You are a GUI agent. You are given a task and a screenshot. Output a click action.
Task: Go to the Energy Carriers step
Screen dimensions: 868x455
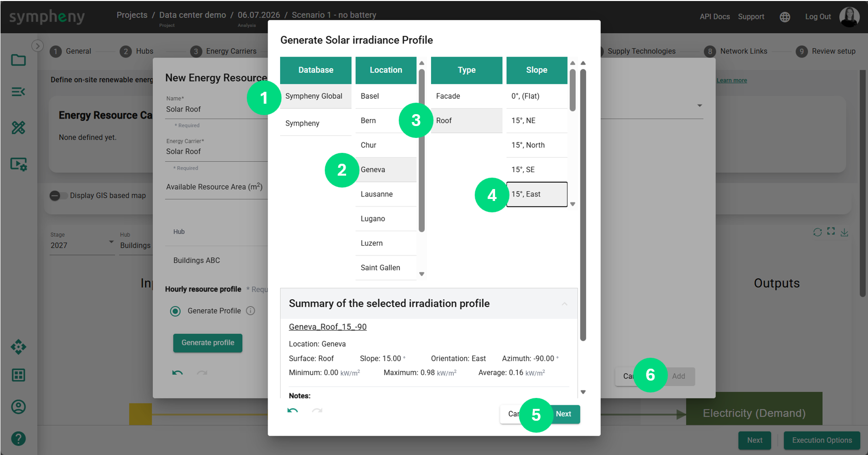(x=223, y=51)
